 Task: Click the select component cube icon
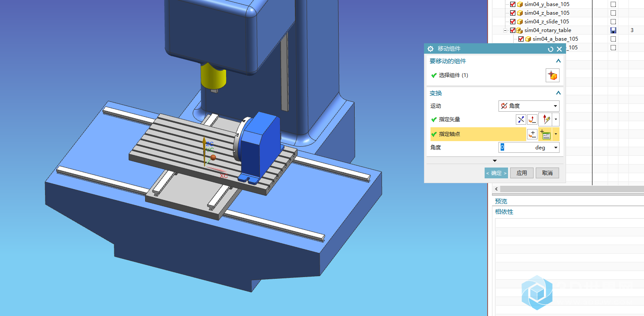tap(552, 75)
